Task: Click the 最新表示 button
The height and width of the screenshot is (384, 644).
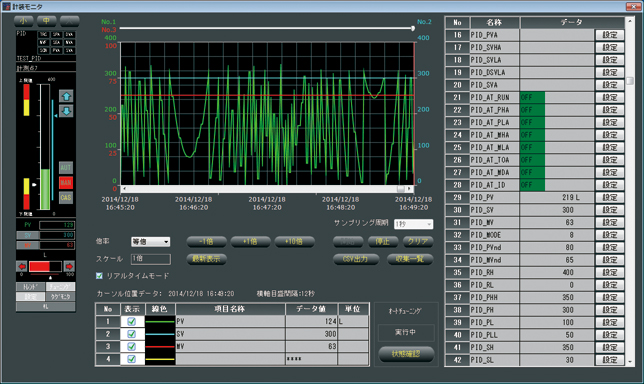Action: pyautogui.click(x=207, y=259)
